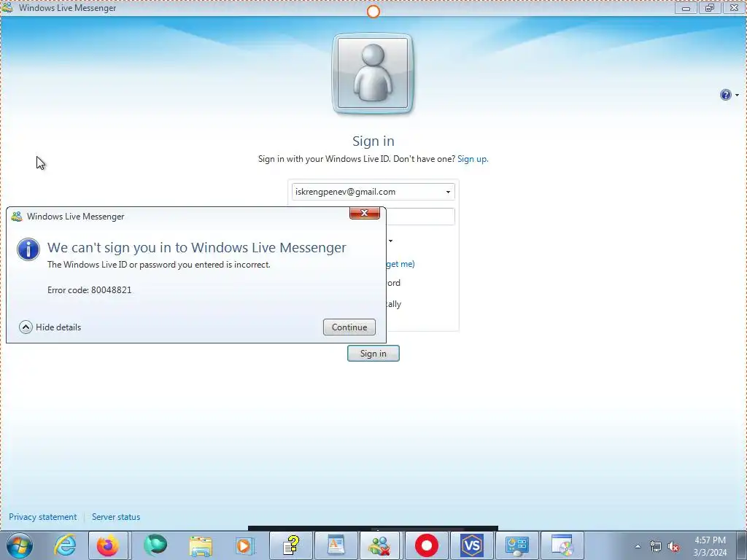
Task: Show hidden tray icons arrow
Action: pyautogui.click(x=638, y=546)
